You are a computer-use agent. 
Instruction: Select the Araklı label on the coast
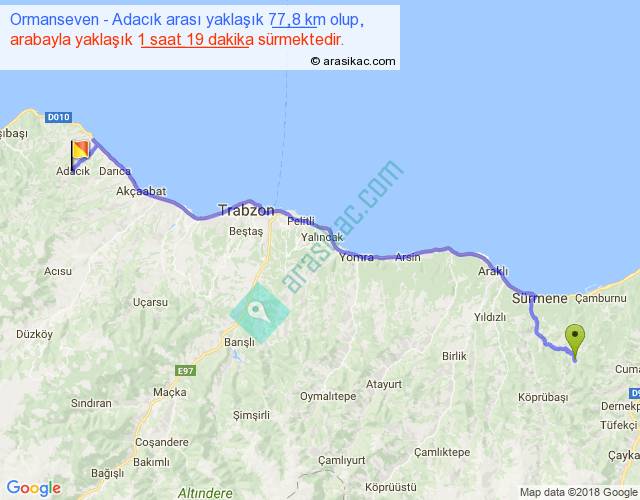(x=493, y=271)
